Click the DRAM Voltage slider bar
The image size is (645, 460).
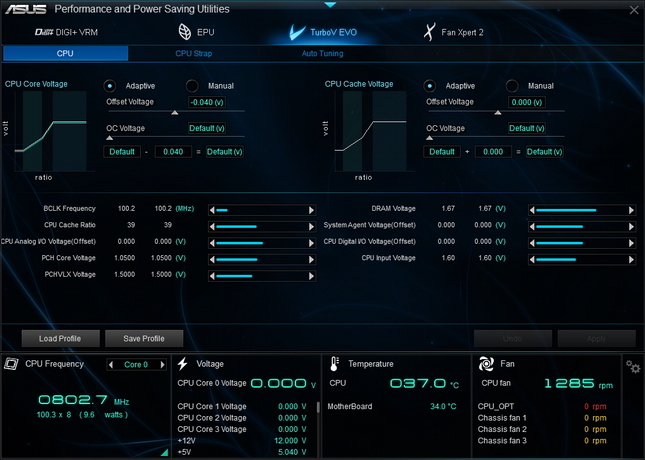[582, 210]
